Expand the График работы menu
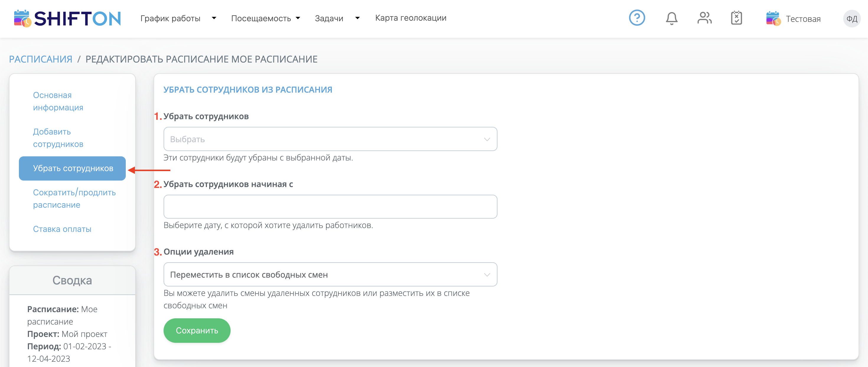Screen dimensions: 868x367 point(170,18)
